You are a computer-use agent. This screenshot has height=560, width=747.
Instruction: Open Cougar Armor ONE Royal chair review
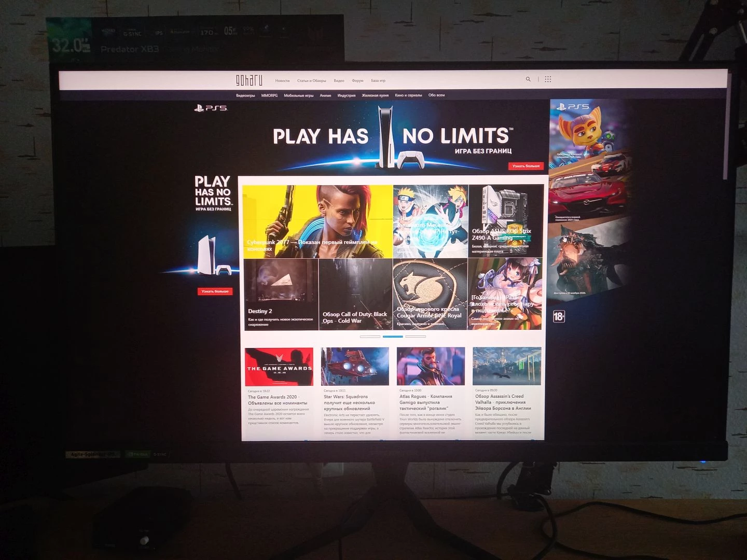430,294
